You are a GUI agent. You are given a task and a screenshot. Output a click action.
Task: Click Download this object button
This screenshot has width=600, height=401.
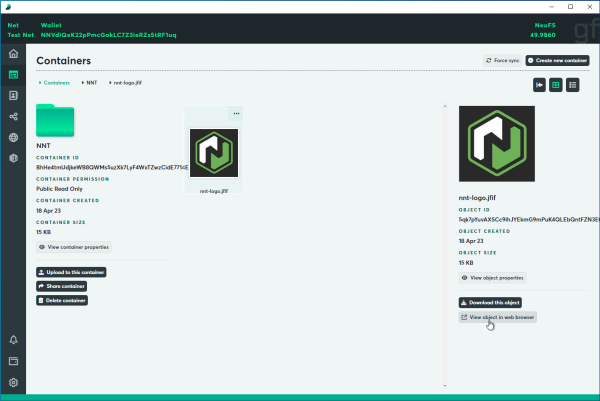(x=489, y=302)
